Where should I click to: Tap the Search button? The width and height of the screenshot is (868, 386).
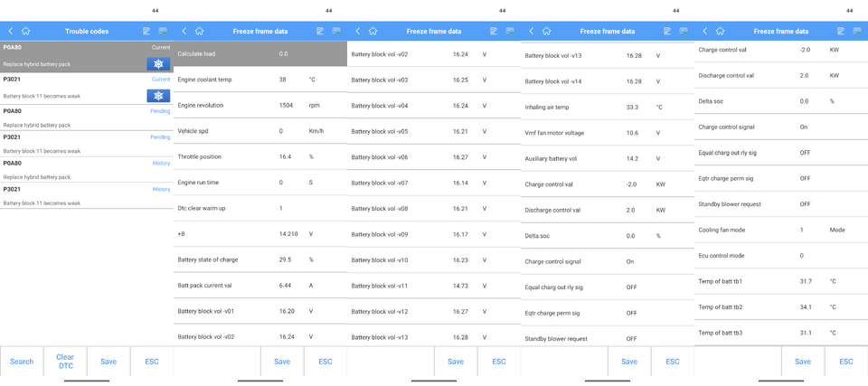click(x=22, y=362)
